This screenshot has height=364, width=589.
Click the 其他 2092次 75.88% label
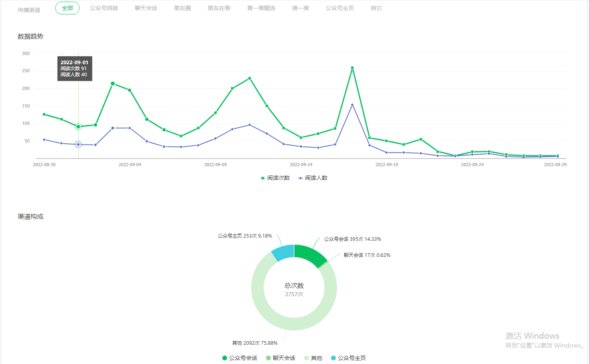click(x=255, y=343)
